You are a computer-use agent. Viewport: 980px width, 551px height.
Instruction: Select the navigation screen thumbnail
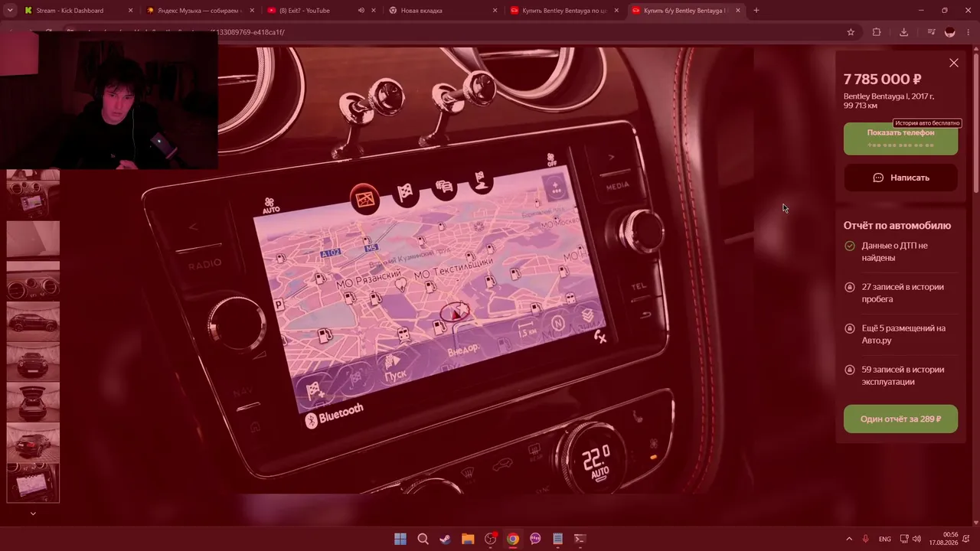click(x=33, y=484)
